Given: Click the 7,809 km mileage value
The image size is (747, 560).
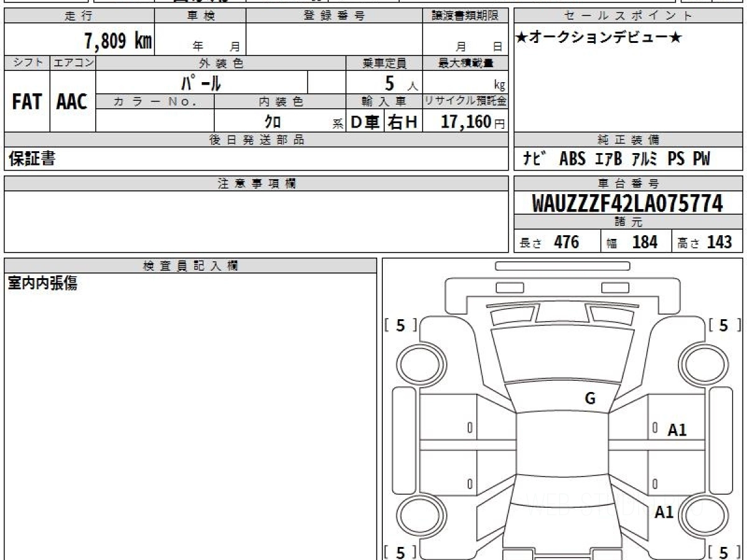Looking at the screenshot, I should [x=118, y=41].
